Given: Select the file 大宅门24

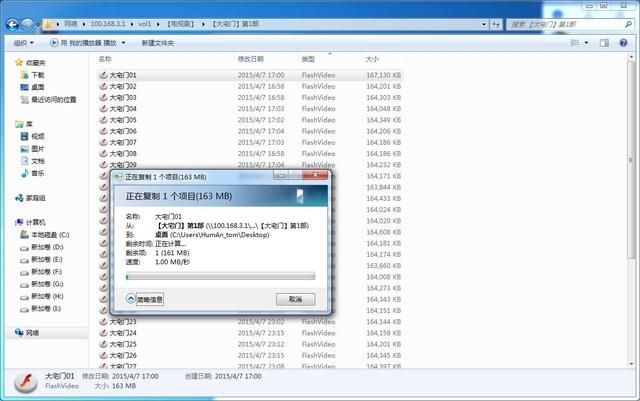Looking at the screenshot, I should click(x=123, y=333).
